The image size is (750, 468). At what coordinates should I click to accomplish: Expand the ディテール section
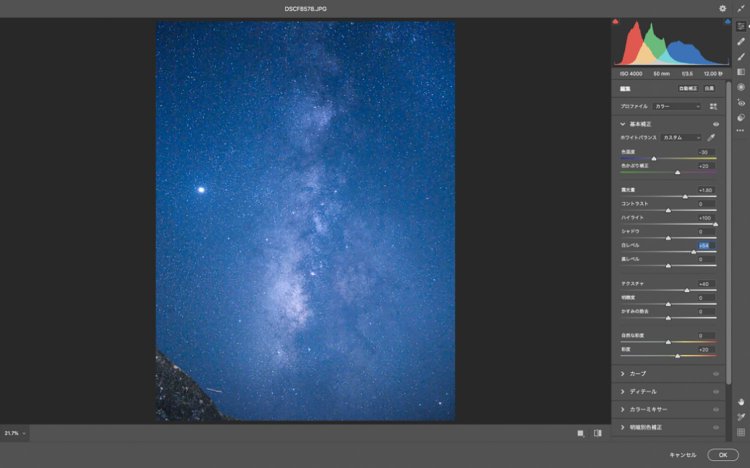click(623, 392)
